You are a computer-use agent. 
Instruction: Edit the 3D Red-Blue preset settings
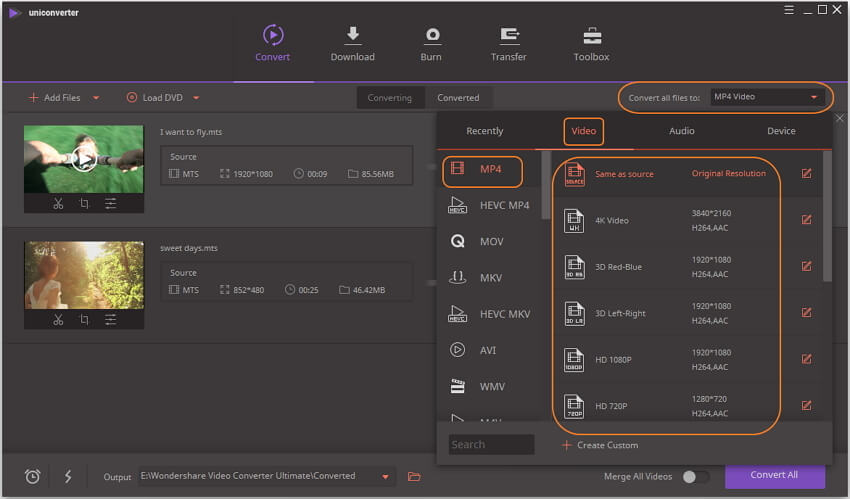point(807,266)
